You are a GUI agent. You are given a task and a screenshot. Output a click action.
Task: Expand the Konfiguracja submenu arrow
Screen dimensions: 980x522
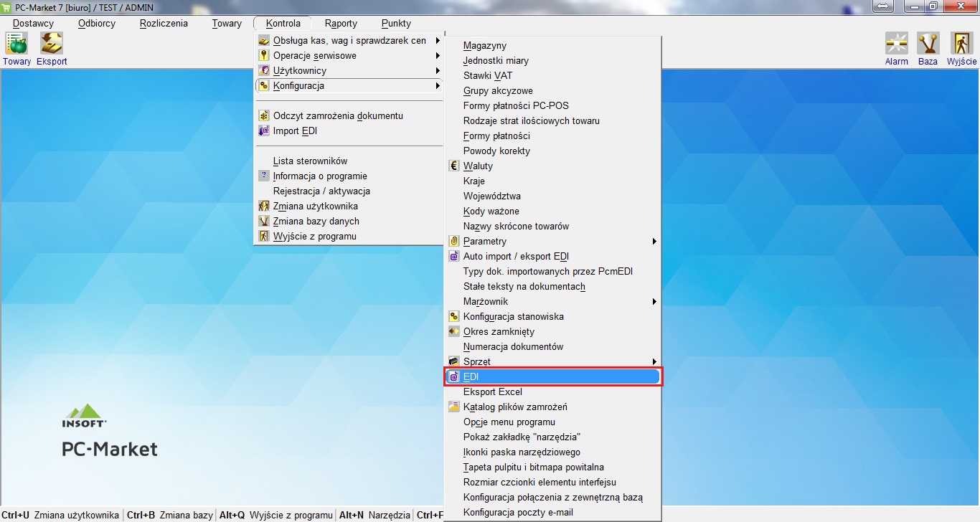point(438,86)
